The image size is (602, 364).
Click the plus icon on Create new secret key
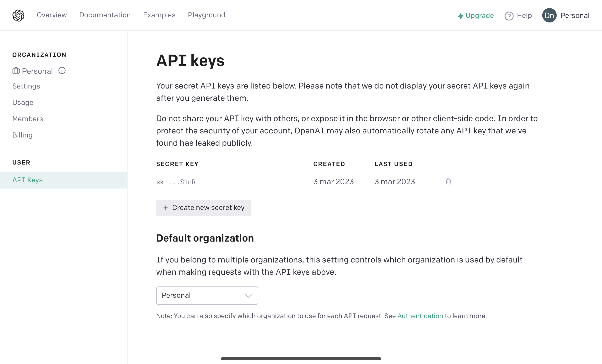pyautogui.click(x=166, y=208)
